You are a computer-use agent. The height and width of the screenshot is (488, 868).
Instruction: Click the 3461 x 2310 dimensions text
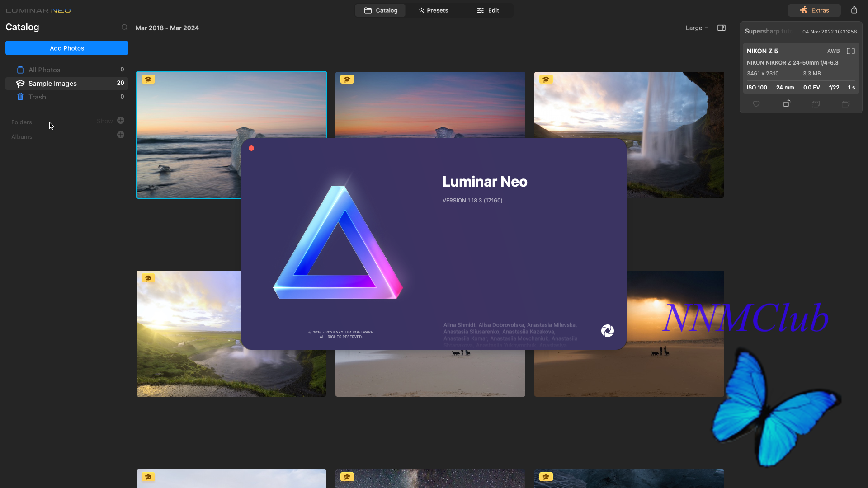[763, 74]
